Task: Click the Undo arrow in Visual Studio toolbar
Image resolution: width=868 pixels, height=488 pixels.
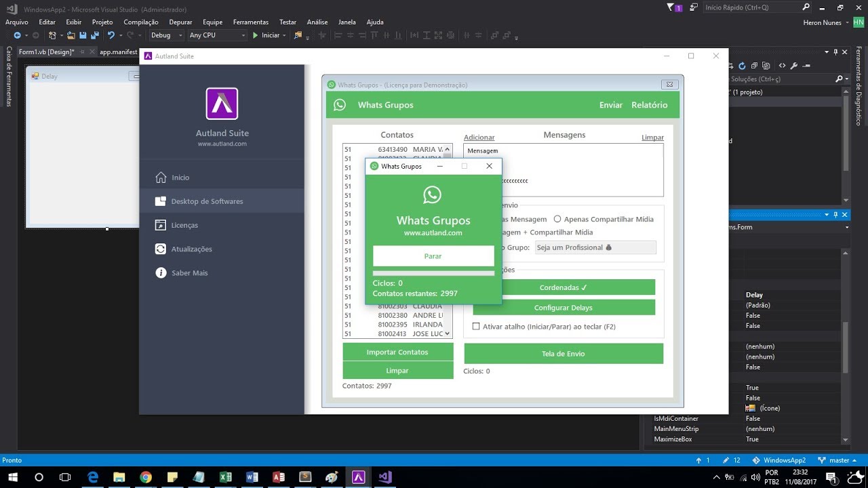Action: 111,35
